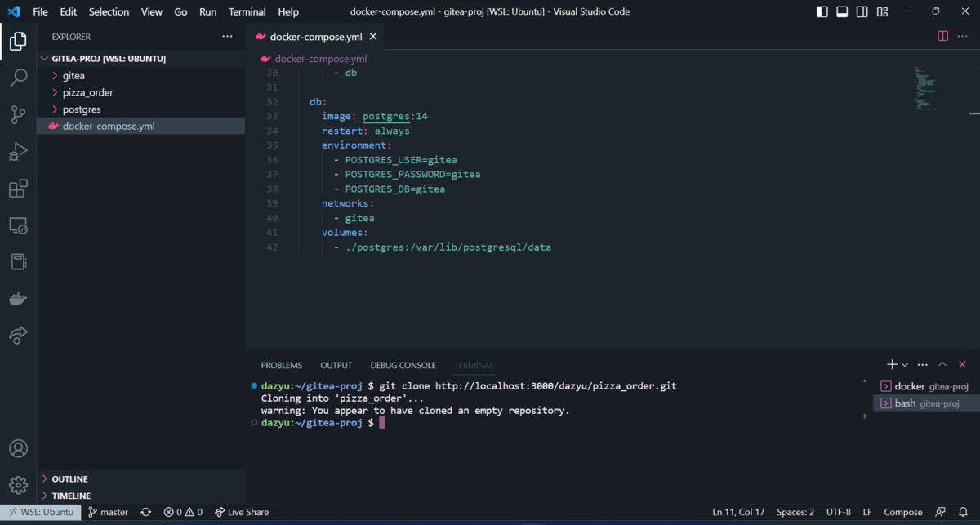Open the Accounts menu icon
The image size is (980, 525).
tap(18, 448)
